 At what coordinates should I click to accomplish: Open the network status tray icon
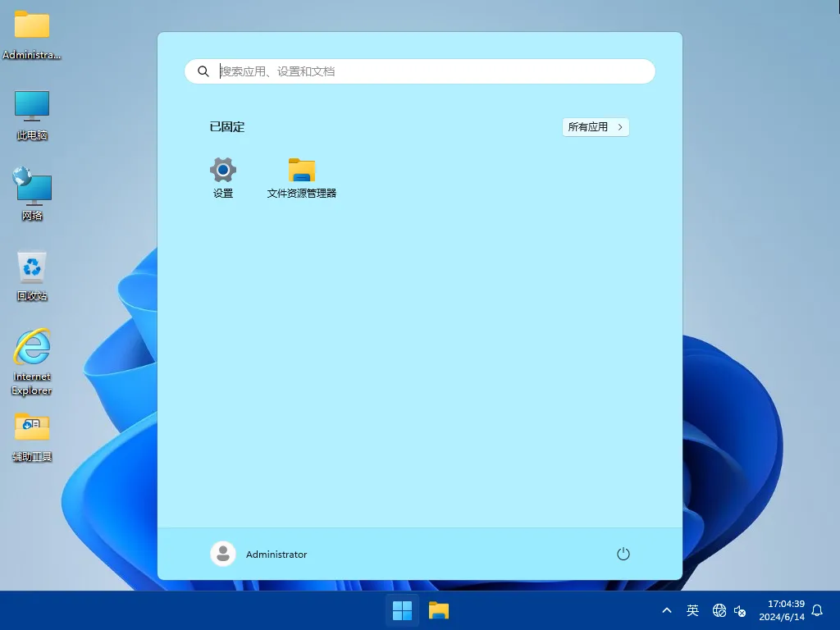719,610
